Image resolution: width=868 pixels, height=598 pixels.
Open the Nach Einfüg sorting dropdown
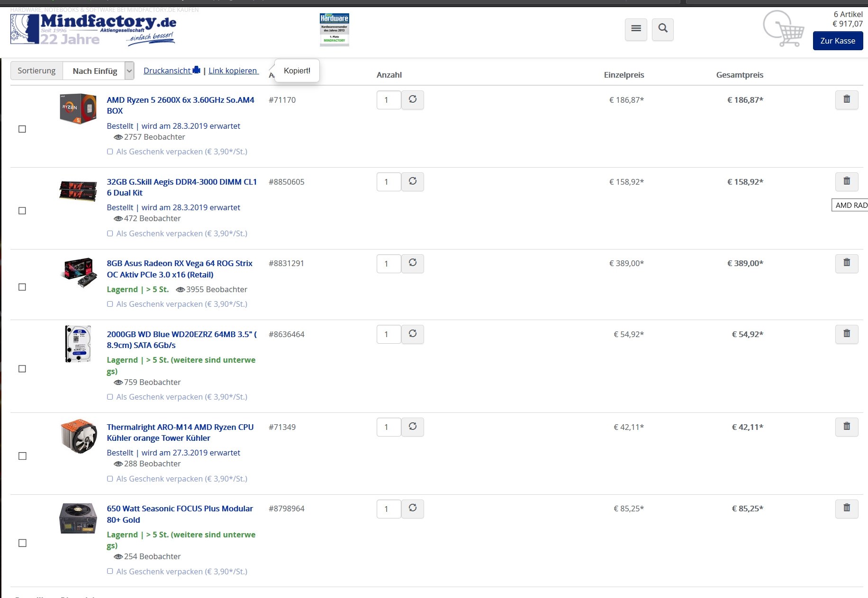(x=99, y=71)
